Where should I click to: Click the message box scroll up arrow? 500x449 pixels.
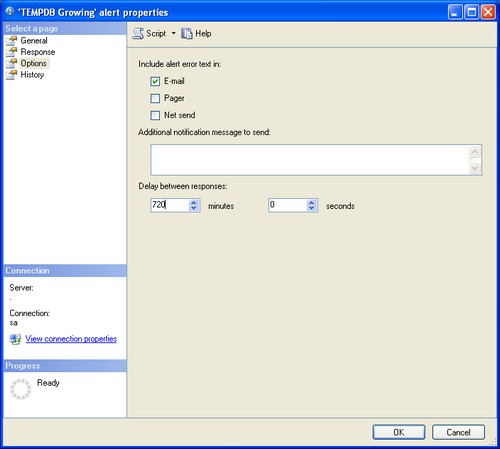pos(475,152)
